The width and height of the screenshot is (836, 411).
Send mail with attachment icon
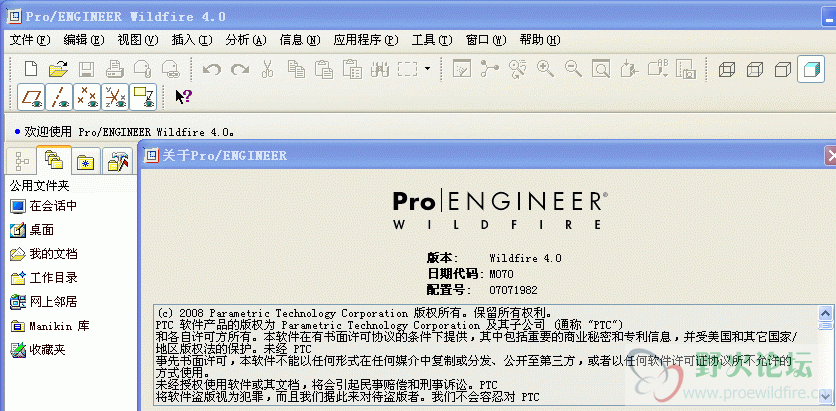point(142,69)
